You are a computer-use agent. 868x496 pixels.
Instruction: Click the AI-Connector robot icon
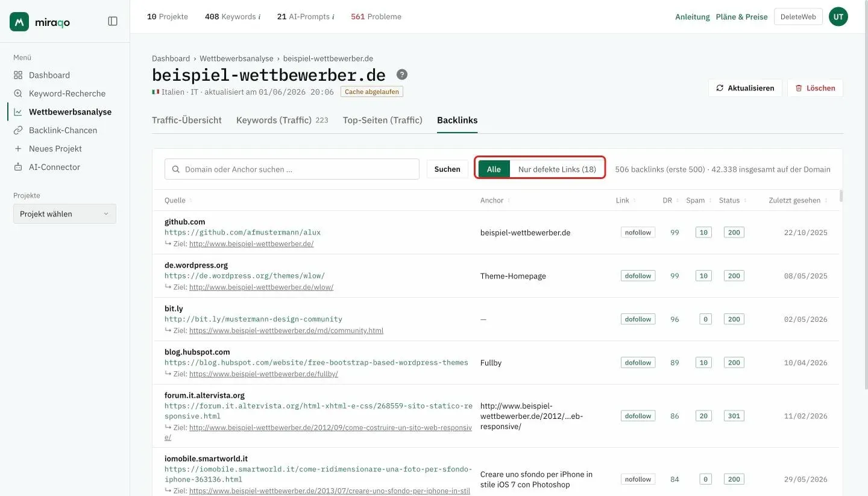point(18,167)
